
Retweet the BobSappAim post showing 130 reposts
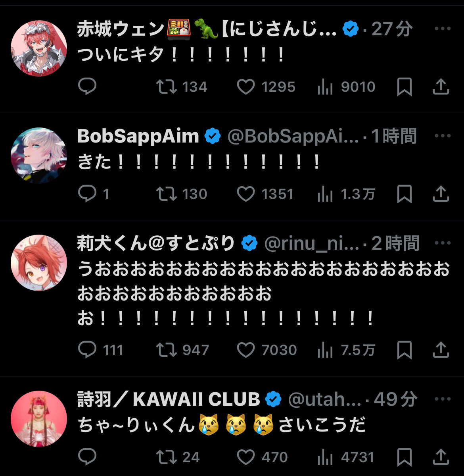(x=181, y=194)
